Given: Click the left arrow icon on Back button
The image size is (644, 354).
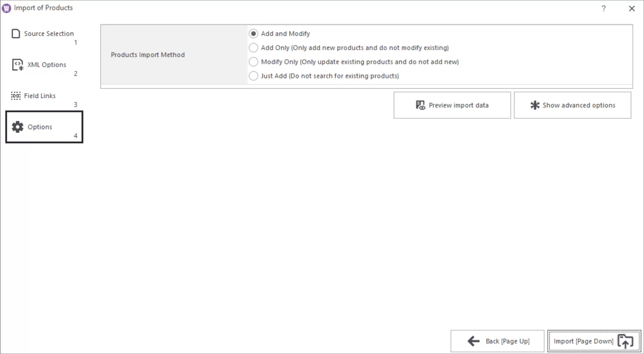Looking at the screenshot, I should (473, 341).
